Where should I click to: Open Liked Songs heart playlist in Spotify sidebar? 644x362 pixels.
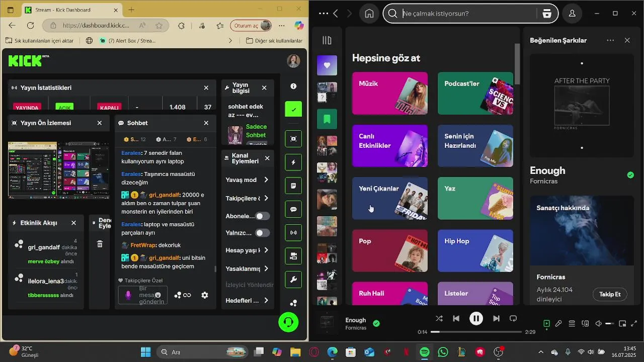click(327, 65)
